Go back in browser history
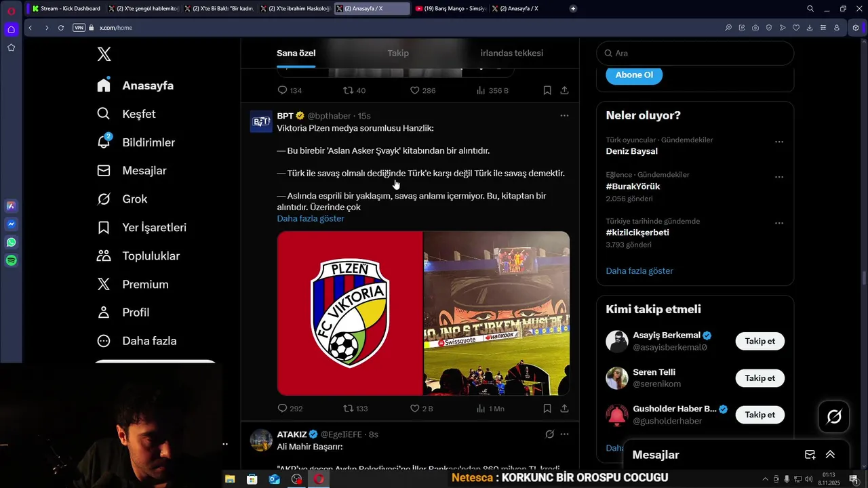This screenshot has height=488, width=868. pyautogui.click(x=31, y=28)
